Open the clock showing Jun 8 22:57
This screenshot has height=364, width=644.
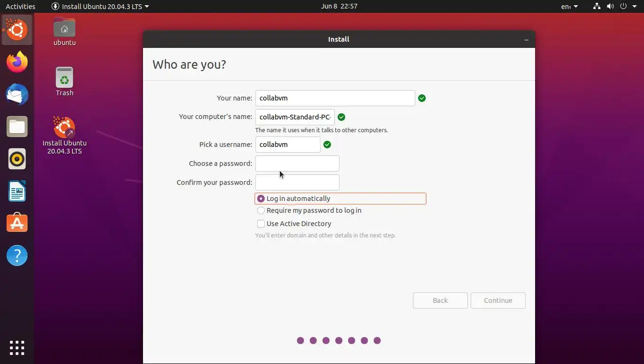tap(339, 6)
